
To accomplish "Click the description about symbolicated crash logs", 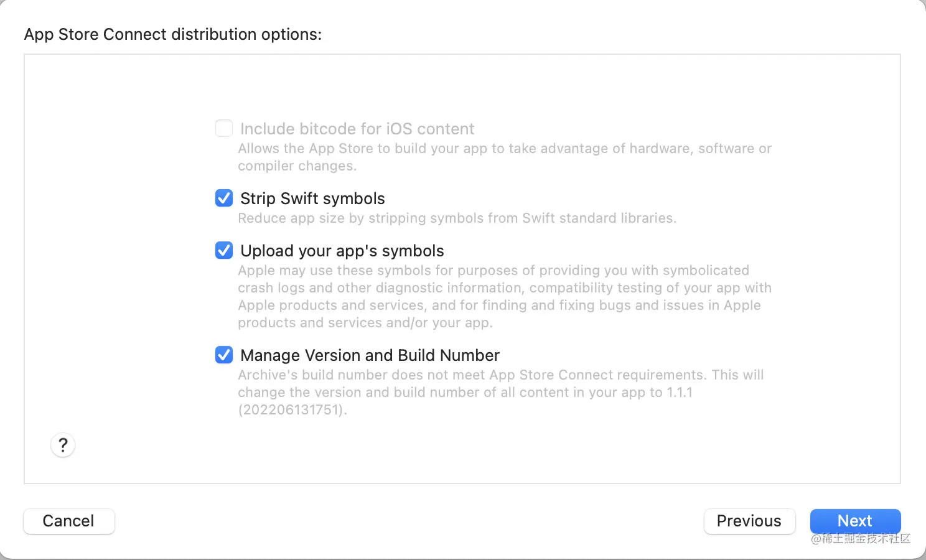I will [x=504, y=296].
